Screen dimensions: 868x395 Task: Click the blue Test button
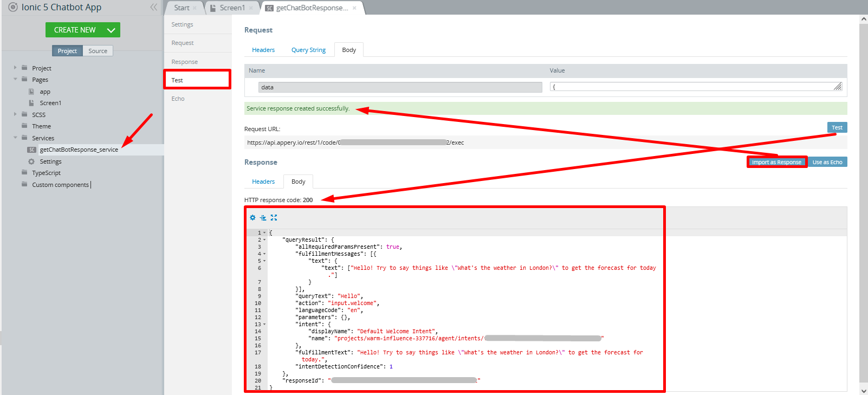click(837, 127)
